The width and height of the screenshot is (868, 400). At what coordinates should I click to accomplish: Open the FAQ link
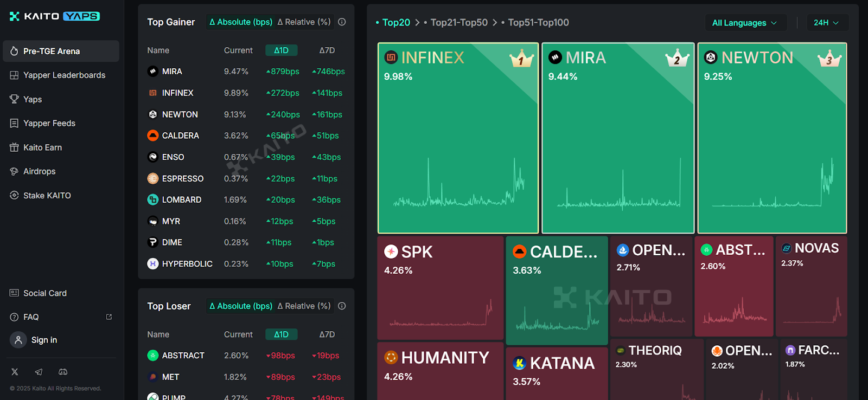tap(61, 317)
